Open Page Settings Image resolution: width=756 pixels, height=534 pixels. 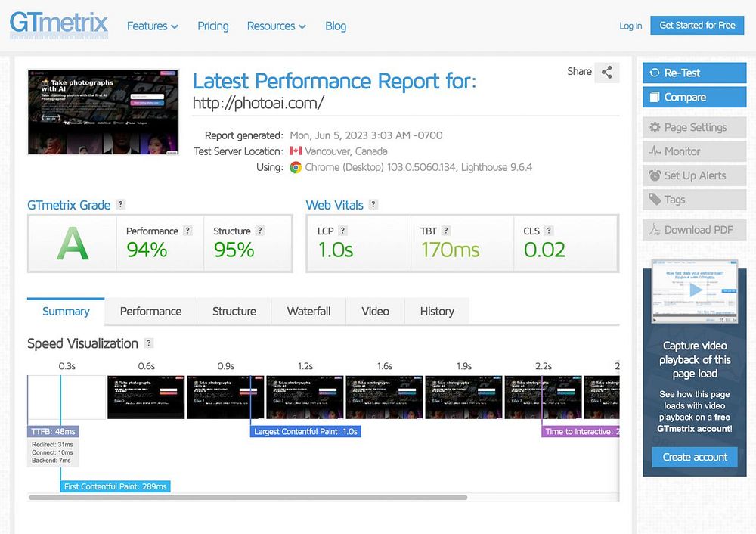click(694, 127)
